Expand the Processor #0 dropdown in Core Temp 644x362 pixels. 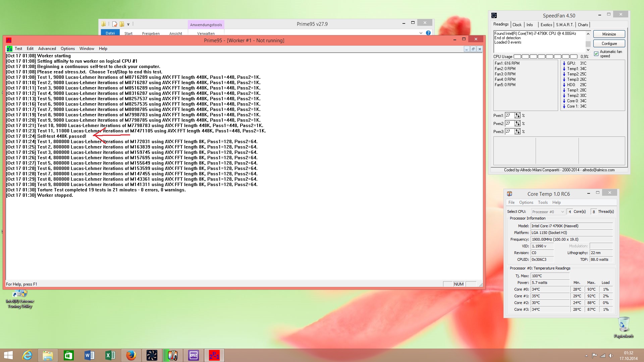[562, 212]
